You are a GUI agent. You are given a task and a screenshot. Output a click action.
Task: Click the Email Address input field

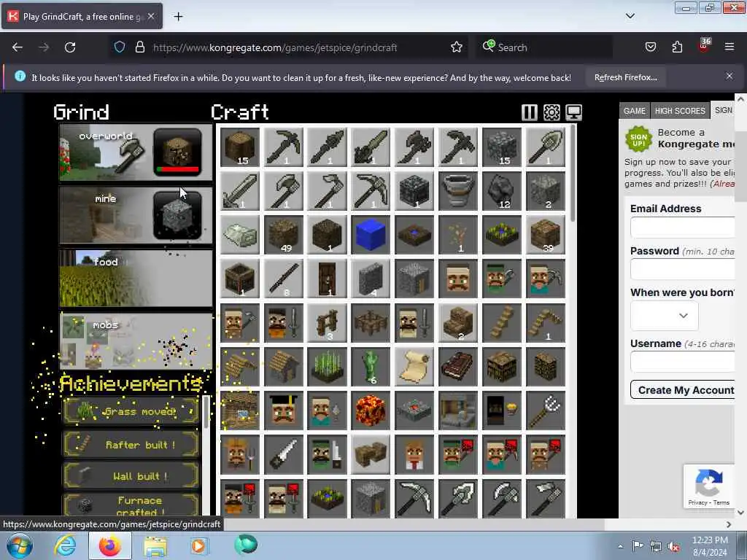[682, 227]
